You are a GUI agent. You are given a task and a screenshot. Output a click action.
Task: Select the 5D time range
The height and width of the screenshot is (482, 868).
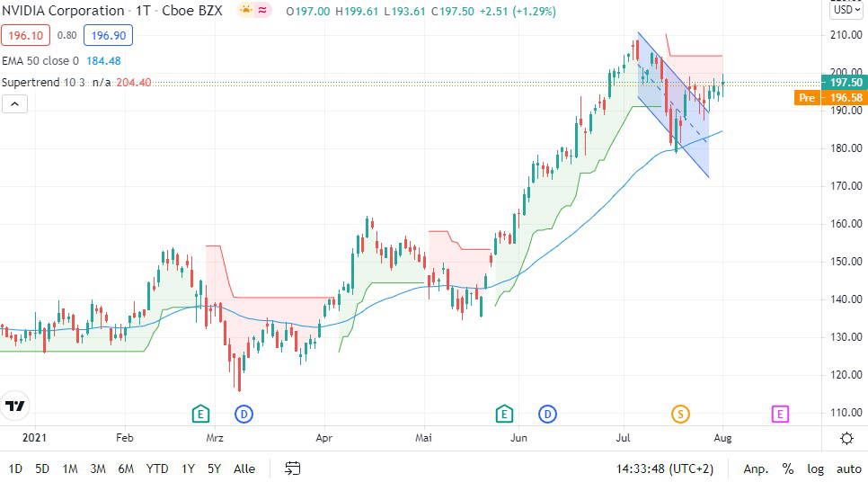click(42, 469)
